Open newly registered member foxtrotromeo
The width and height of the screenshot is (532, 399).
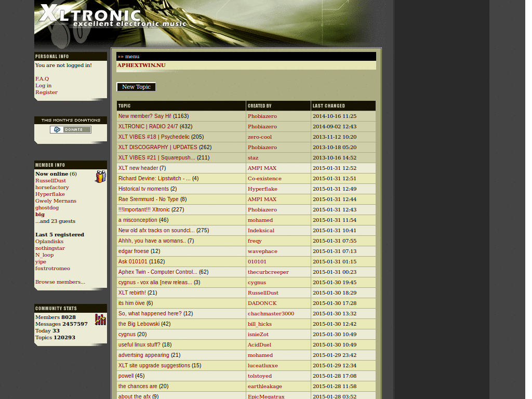[52, 269]
